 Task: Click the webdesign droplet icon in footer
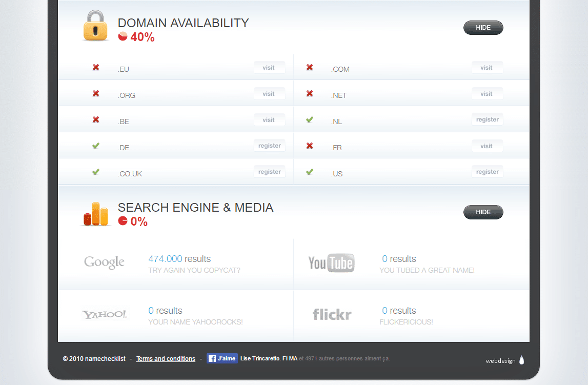coord(522,360)
